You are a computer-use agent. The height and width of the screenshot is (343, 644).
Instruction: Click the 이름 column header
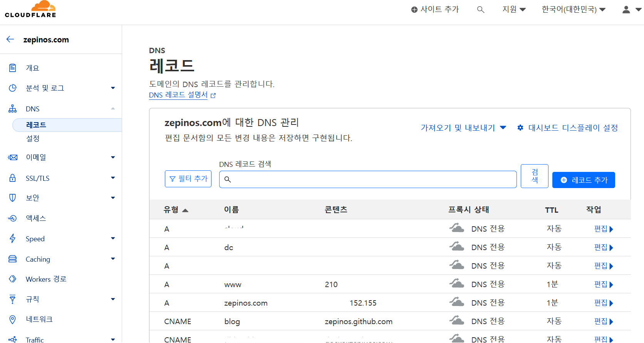(x=231, y=210)
